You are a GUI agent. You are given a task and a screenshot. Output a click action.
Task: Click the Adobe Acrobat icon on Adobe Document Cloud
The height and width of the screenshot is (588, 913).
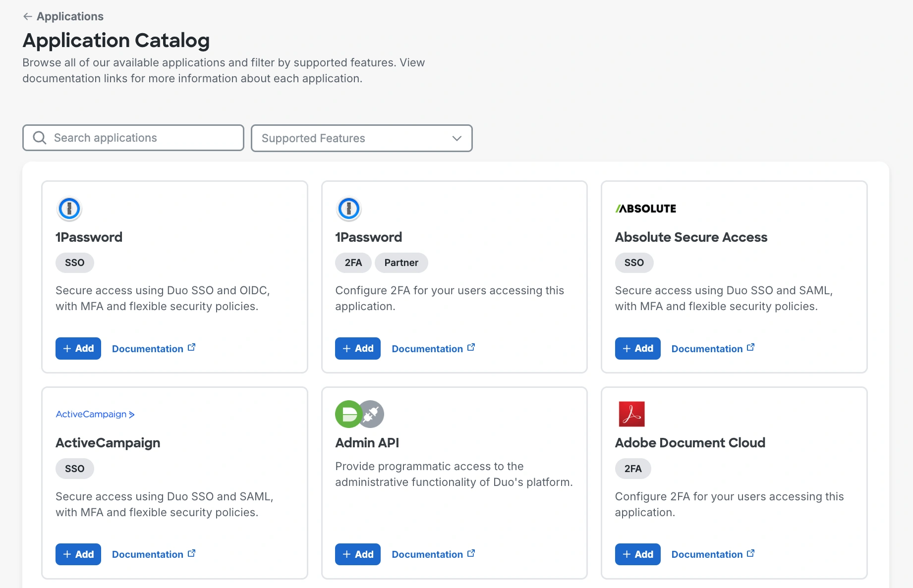point(631,414)
